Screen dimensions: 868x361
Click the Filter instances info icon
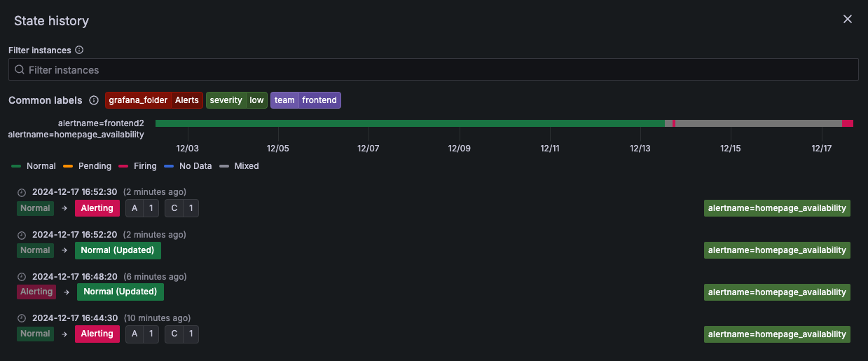pos(79,50)
